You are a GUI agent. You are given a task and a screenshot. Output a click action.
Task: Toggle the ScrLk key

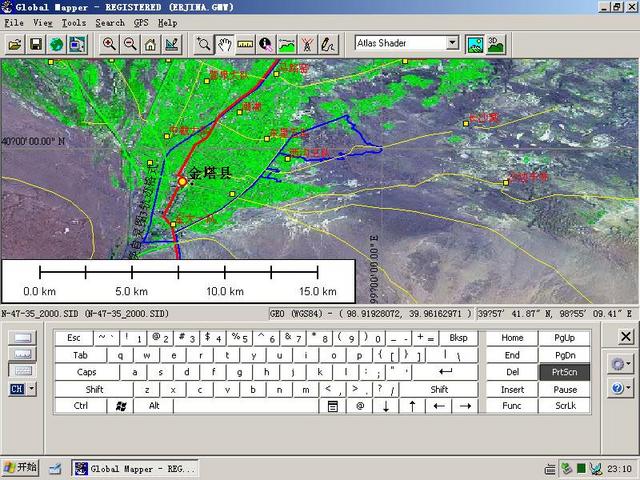click(565, 406)
